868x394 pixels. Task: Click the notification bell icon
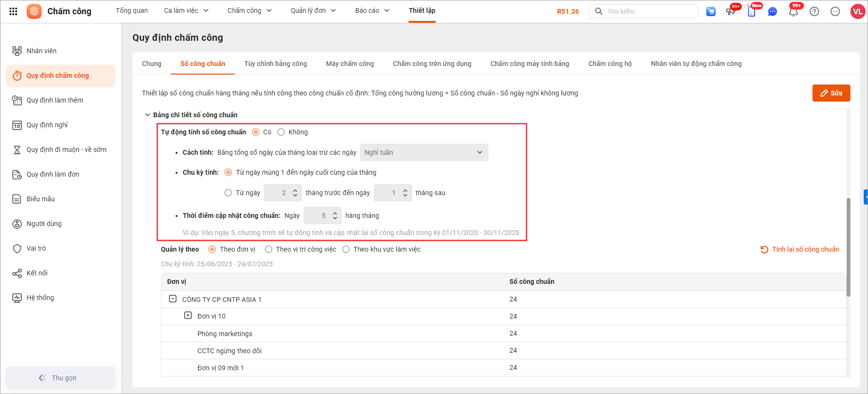point(793,12)
